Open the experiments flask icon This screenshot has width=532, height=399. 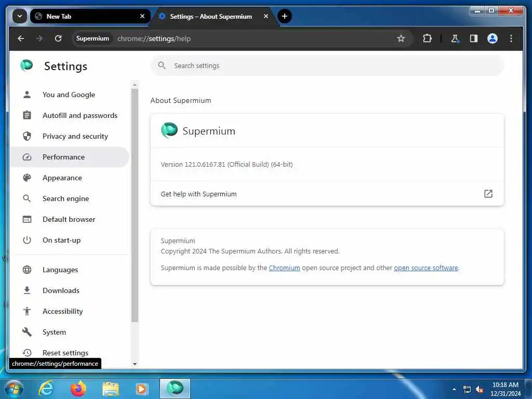click(x=455, y=38)
